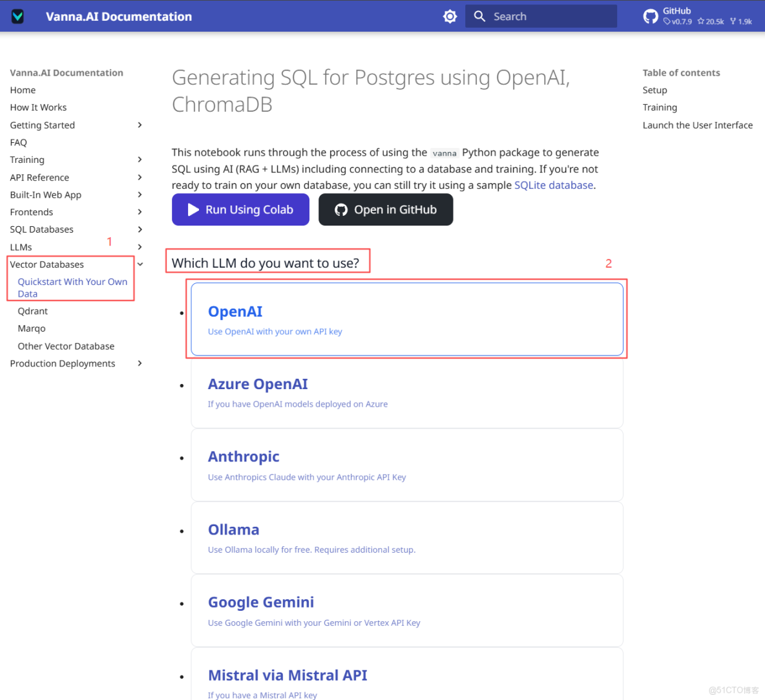Collapse the Vector Databases section
This screenshot has height=700, width=765.
[x=140, y=264]
